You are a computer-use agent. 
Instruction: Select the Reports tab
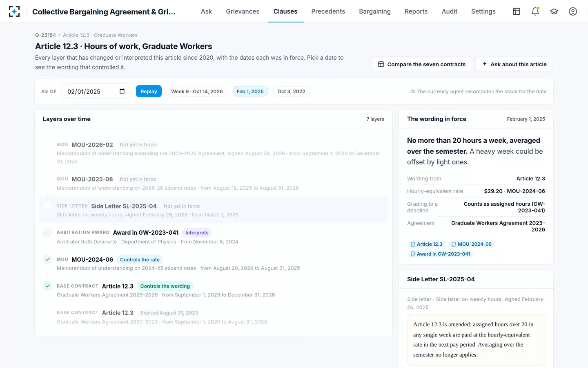pyautogui.click(x=416, y=11)
